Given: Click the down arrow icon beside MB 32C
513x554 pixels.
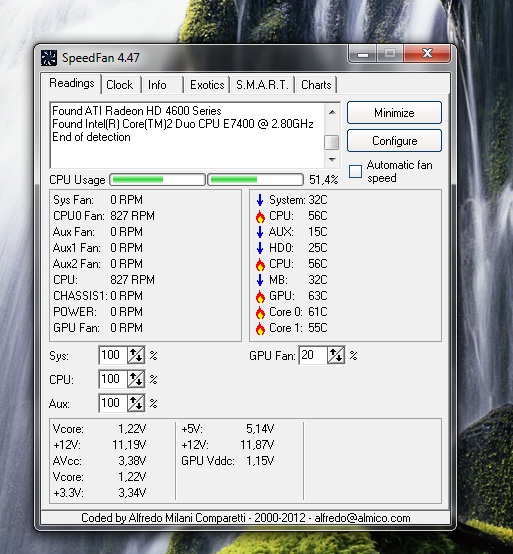Looking at the screenshot, I should click(260, 280).
